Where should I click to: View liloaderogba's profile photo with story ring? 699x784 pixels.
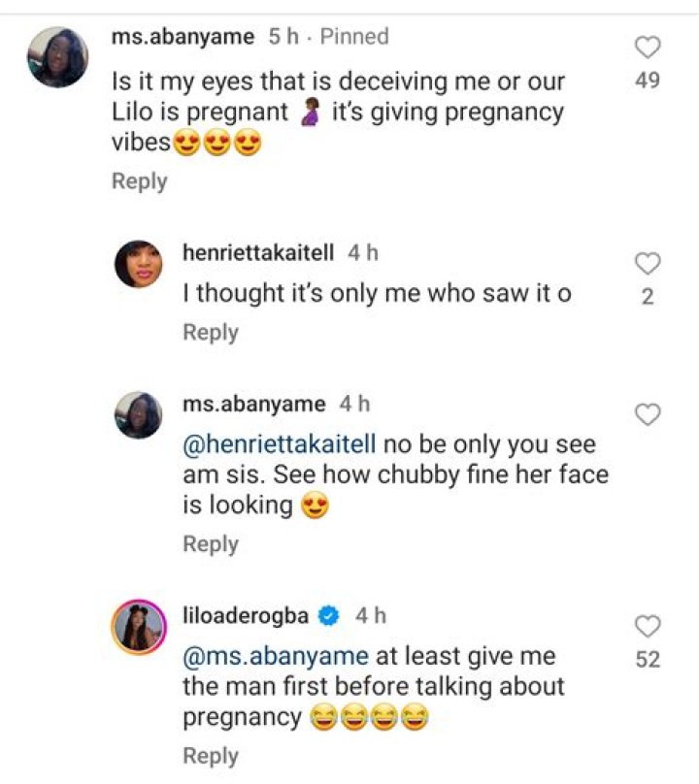139,627
